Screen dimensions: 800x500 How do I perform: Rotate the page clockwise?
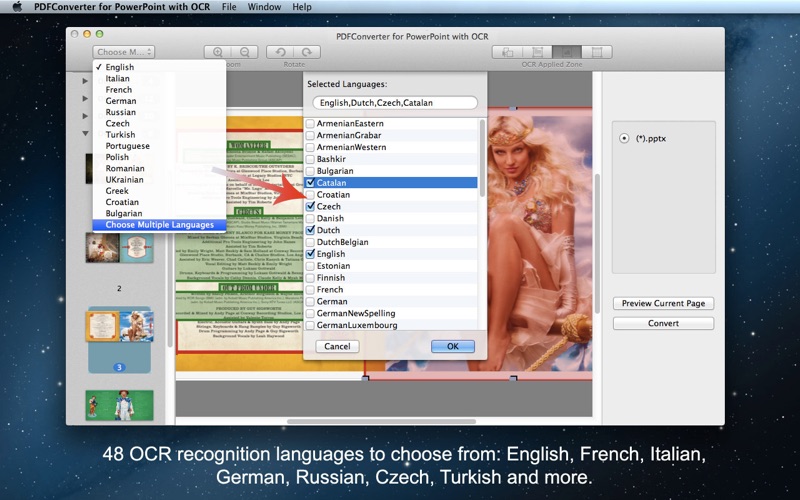[x=307, y=52]
